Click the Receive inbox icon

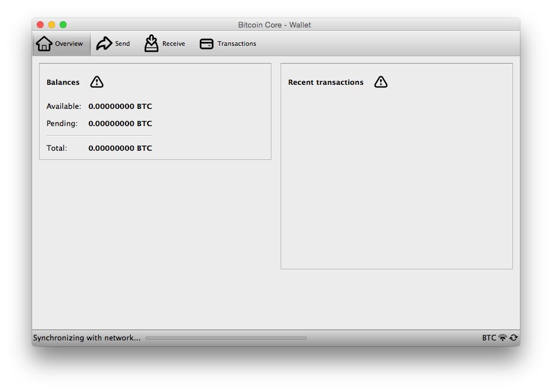coord(151,43)
